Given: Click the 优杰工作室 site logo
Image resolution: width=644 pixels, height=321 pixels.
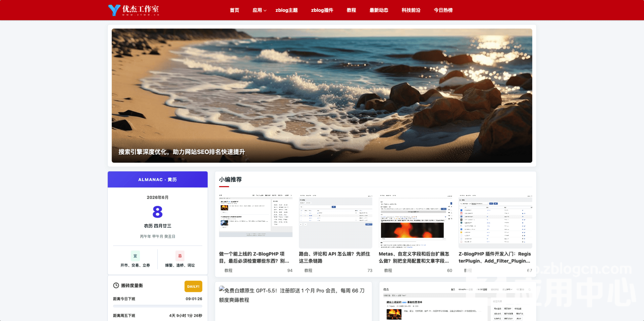Looking at the screenshot, I should (134, 10).
